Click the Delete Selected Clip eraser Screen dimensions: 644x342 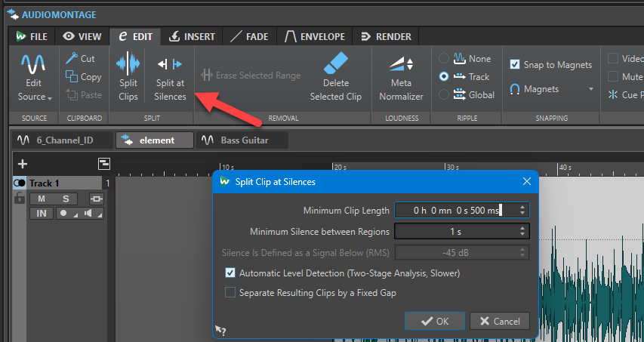pos(335,63)
